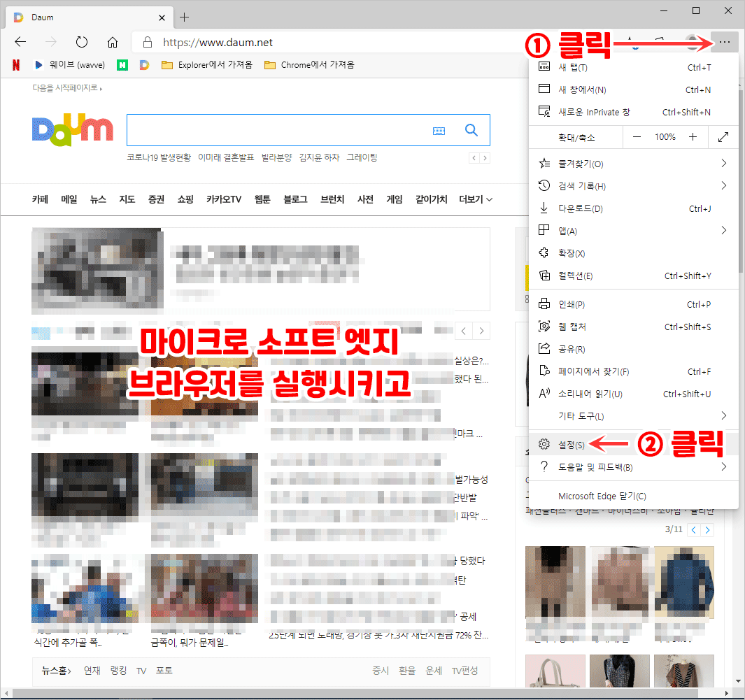The width and height of the screenshot is (745, 700).
Task: Click the 뉴스홈 link at the bottom
Action: 56,671
